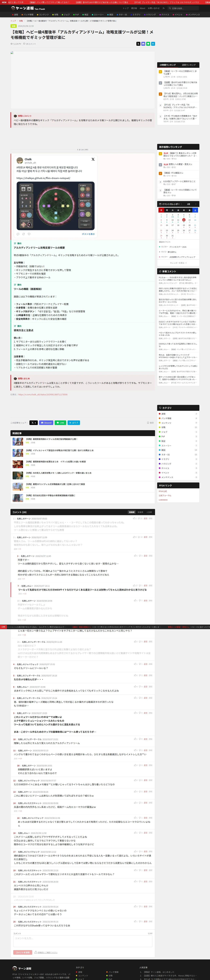Open ranking article ヒーラーの火力貢献はどこまで必要？
This screenshot has height=980, width=210.
pos(180,72)
